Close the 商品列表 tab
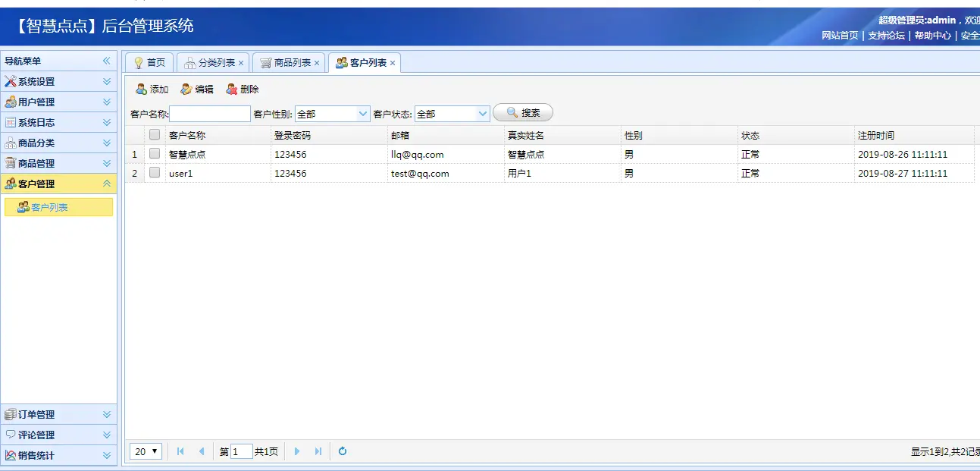Screen dimensions: 980x471 click(x=317, y=63)
